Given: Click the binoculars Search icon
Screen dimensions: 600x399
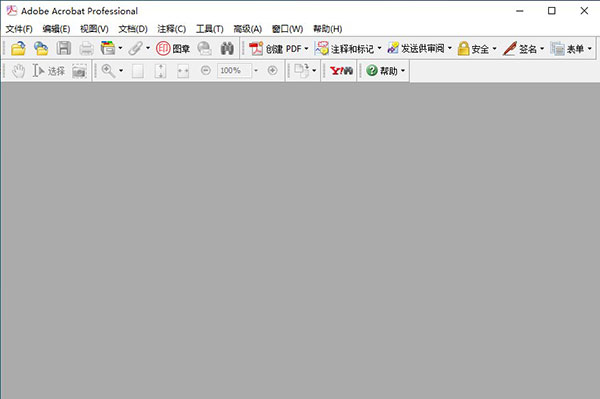Looking at the screenshot, I should click(x=227, y=49).
